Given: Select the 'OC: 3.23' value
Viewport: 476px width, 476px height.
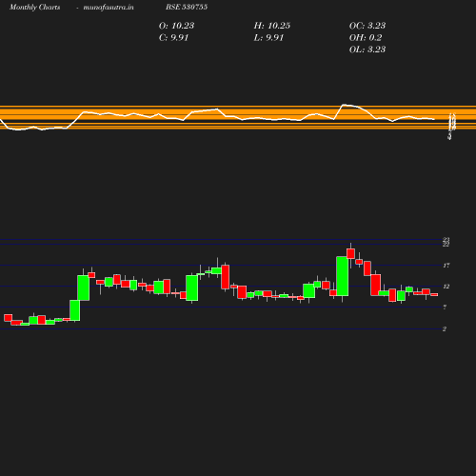Looking at the screenshot, I should [367, 26].
